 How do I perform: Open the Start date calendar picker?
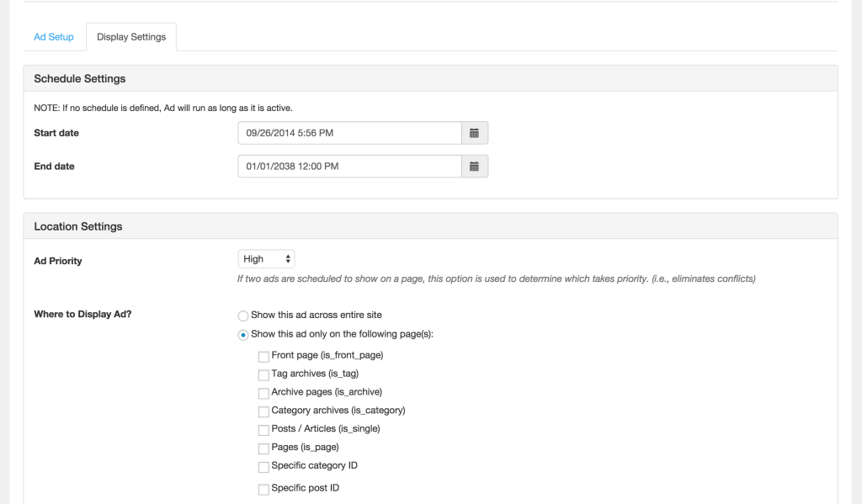point(474,133)
